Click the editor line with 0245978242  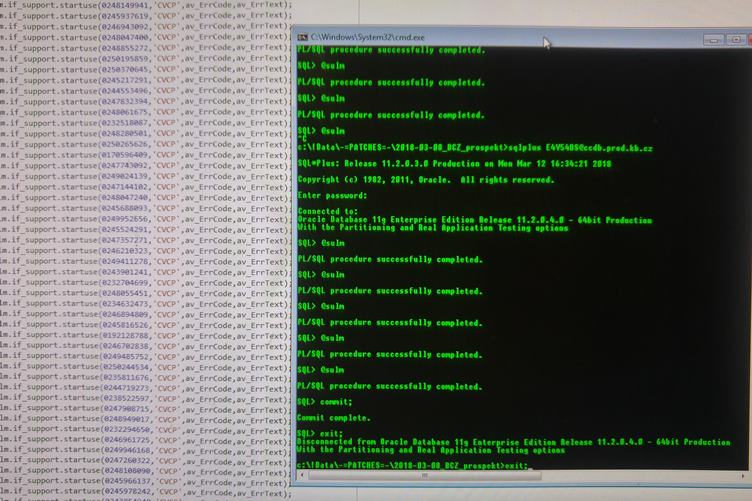click(146, 492)
